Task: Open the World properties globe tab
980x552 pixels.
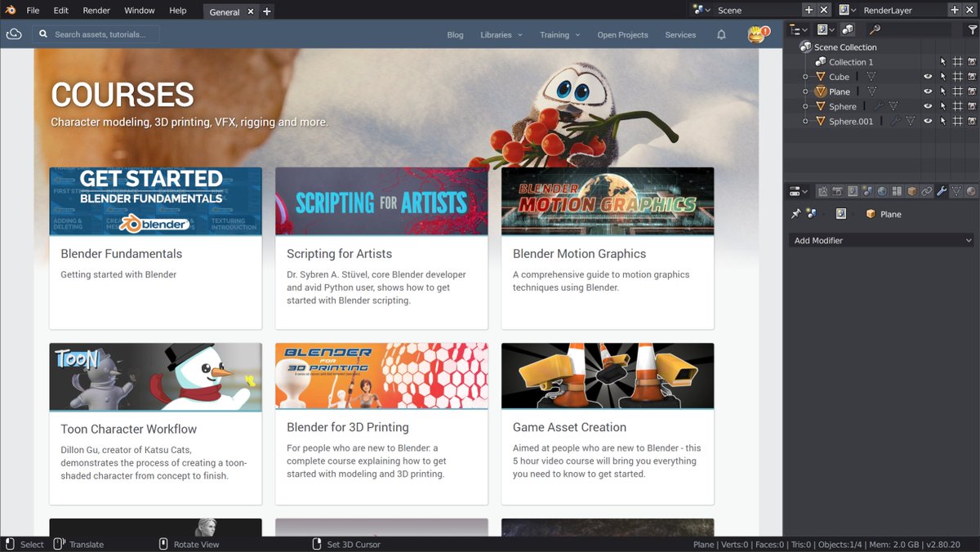Action: coord(882,191)
